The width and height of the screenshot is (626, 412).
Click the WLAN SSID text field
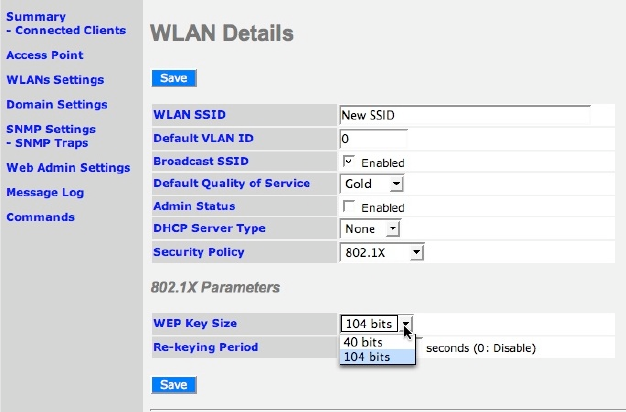pos(465,115)
